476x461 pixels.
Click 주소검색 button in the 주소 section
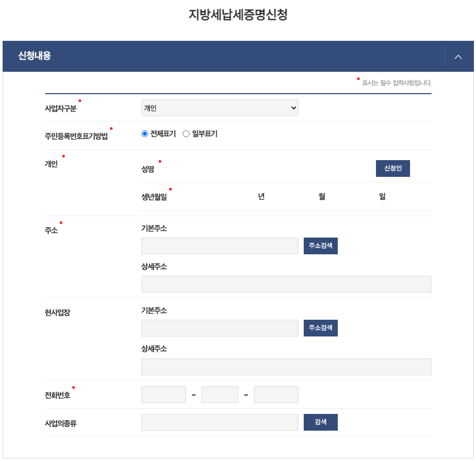(320, 245)
